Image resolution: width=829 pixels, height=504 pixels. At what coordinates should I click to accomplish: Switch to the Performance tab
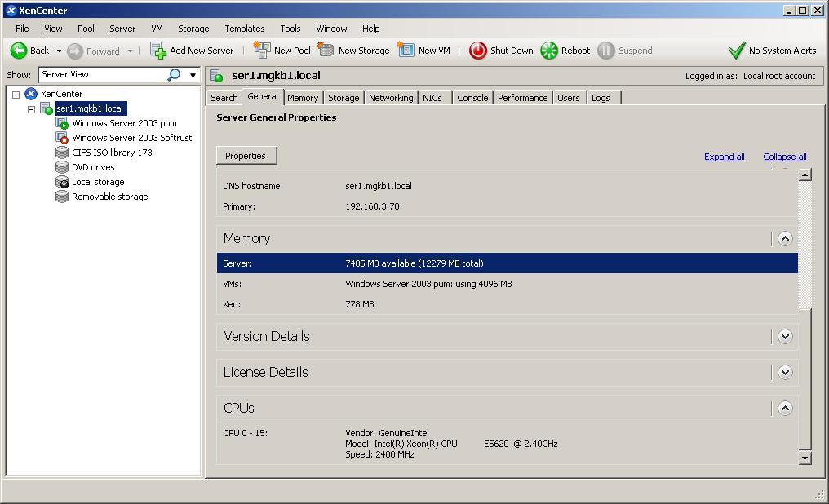click(x=522, y=98)
